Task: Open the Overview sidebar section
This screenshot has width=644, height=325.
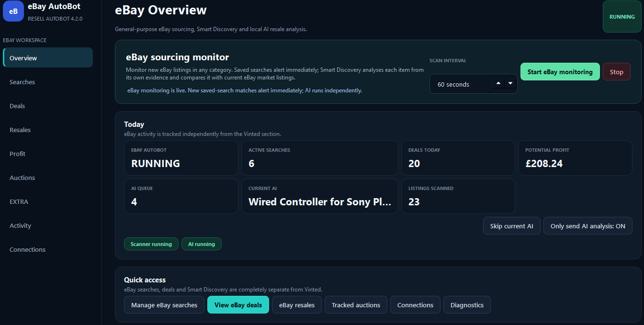Action: (48, 58)
